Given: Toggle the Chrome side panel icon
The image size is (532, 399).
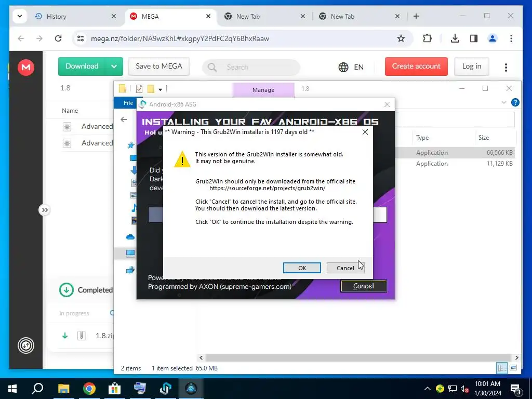Looking at the screenshot, I should pos(474,38).
